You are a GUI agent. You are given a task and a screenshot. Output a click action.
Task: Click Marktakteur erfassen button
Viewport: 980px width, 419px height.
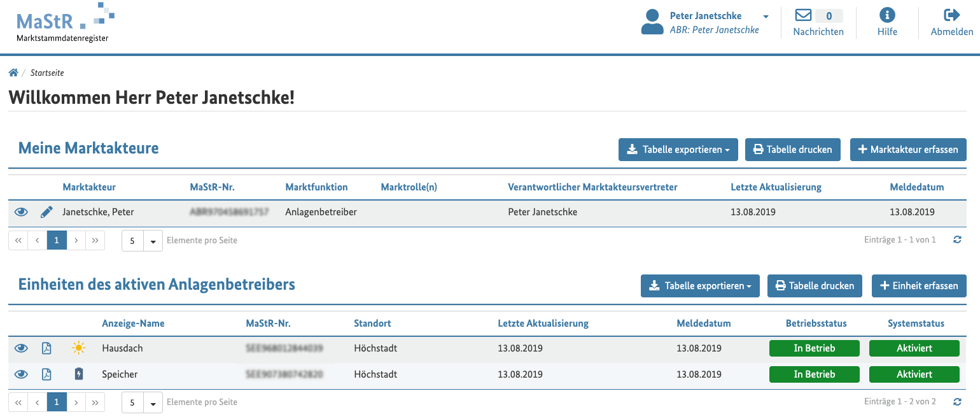click(908, 150)
